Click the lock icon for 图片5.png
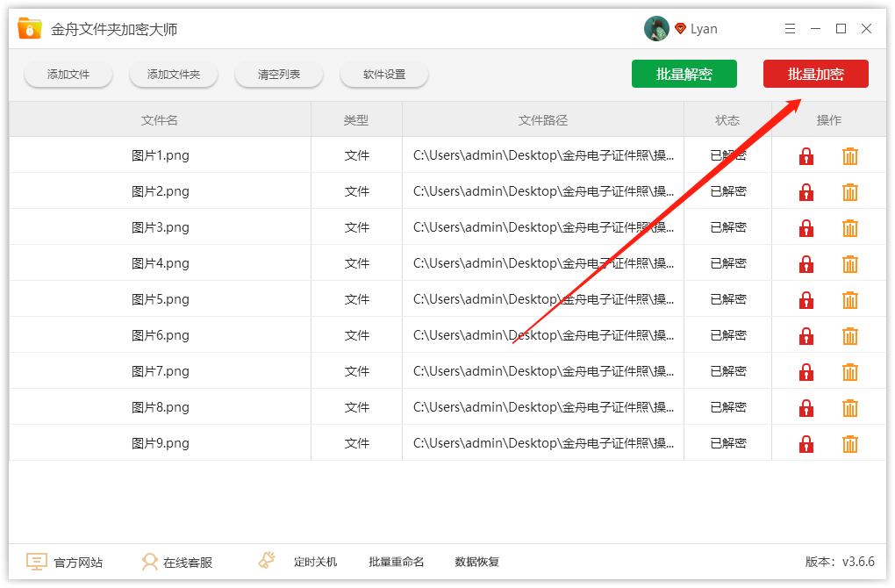This screenshot has width=895, height=588. [x=805, y=299]
